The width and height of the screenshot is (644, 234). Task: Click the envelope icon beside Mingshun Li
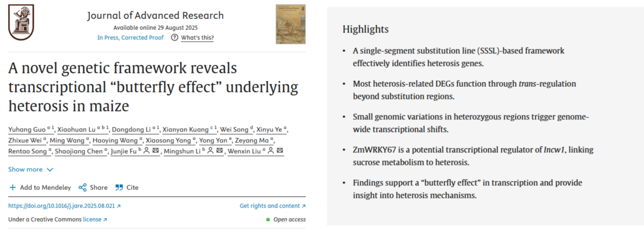pyautogui.click(x=220, y=151)
